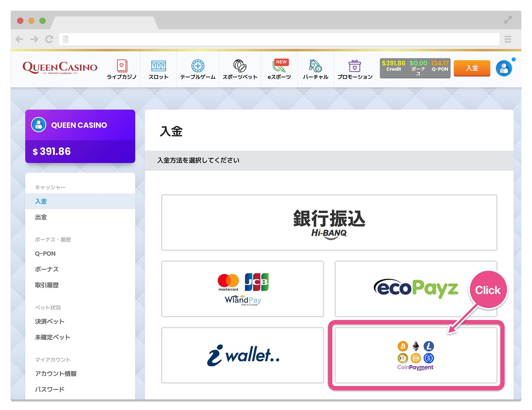Select ecoPayz deposit method

click(416, 289)
